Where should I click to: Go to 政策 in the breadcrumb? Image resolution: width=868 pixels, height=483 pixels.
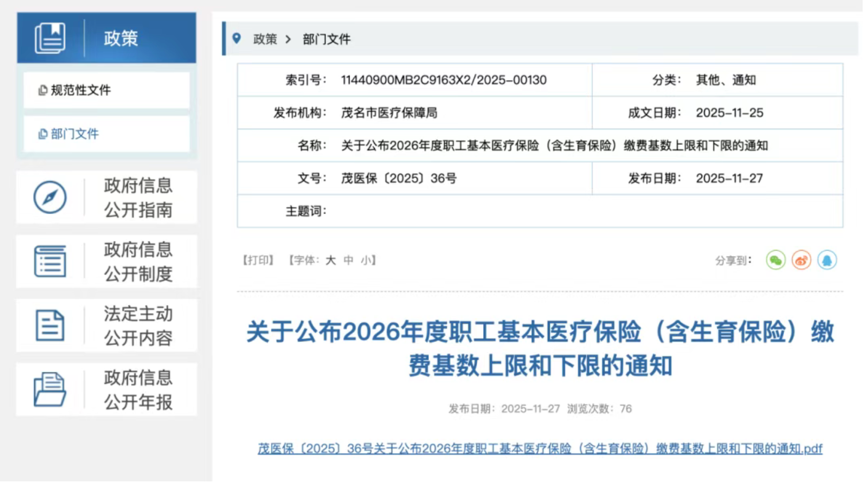(265, 39)
